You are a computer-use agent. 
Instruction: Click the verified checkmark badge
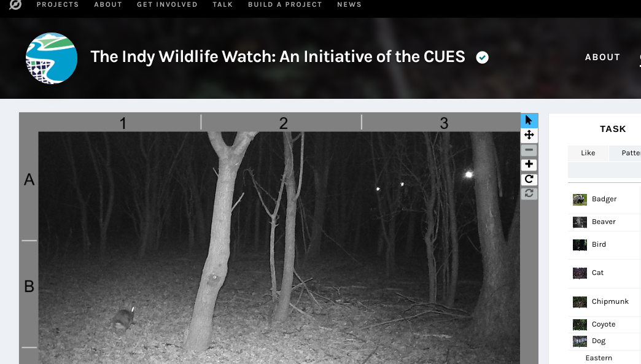483,57
